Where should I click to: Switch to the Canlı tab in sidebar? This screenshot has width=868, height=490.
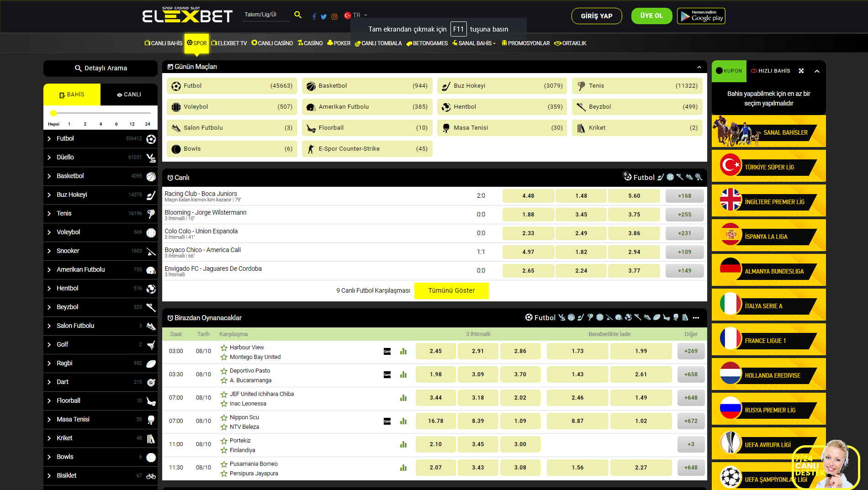tap(129, 95)
